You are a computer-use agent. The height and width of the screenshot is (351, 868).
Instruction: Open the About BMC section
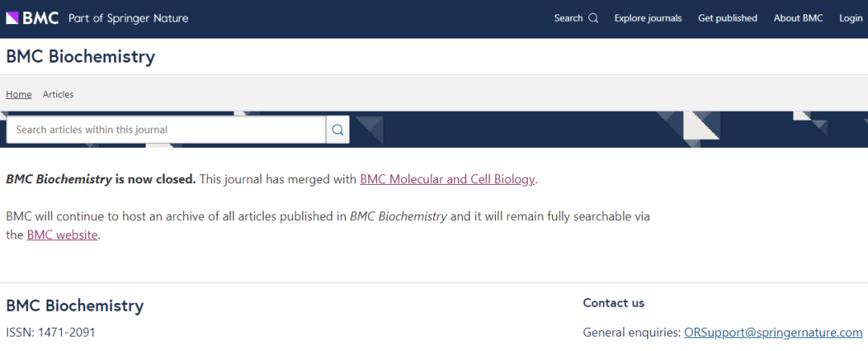coord(798,18)
